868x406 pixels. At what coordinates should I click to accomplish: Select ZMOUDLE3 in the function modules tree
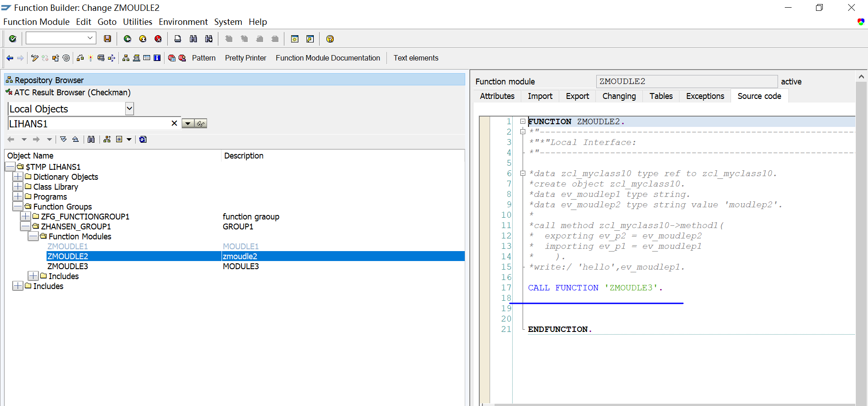point(68,266)
